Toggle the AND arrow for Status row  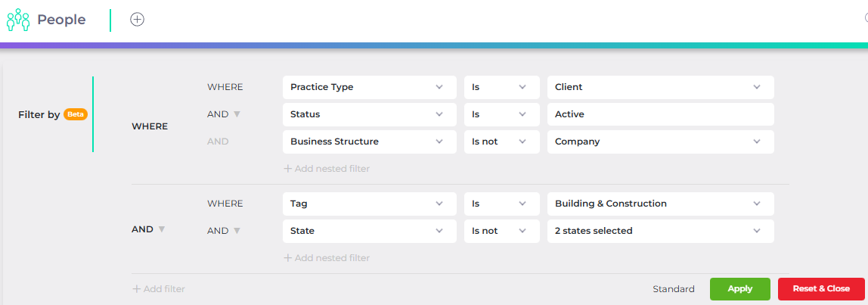(x=237, y=114)
